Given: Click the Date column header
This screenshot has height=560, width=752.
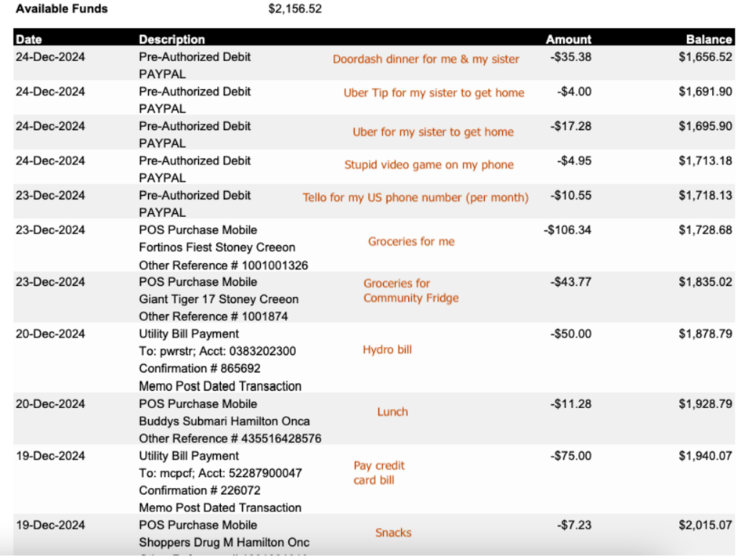Looking at the screenshot, I should point(29,39).
